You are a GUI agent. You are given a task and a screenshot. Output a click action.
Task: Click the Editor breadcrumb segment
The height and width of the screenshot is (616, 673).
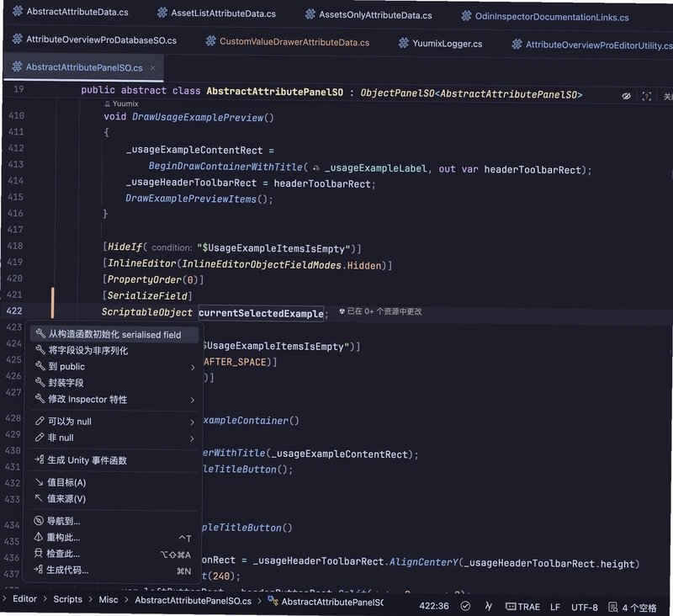pos(24,599)
